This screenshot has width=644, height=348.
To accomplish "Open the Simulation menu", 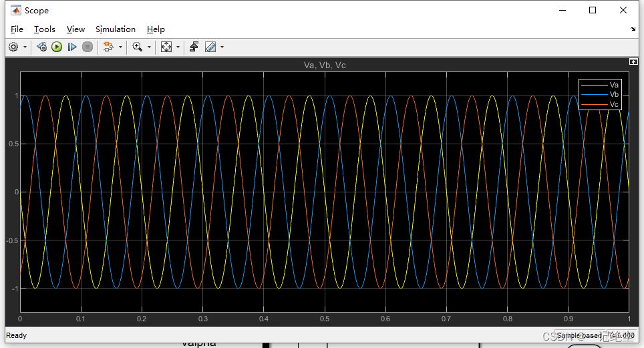I will (x=116, y=29).
